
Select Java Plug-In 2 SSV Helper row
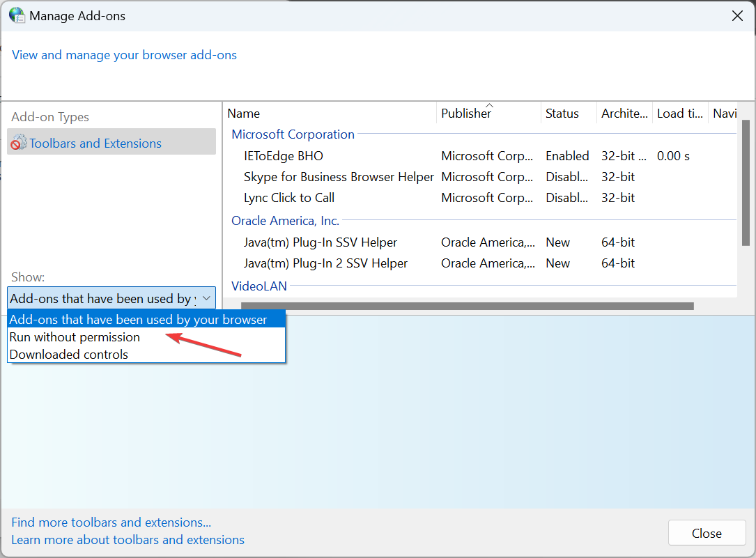pyautogui.click(x=325, y=263)
